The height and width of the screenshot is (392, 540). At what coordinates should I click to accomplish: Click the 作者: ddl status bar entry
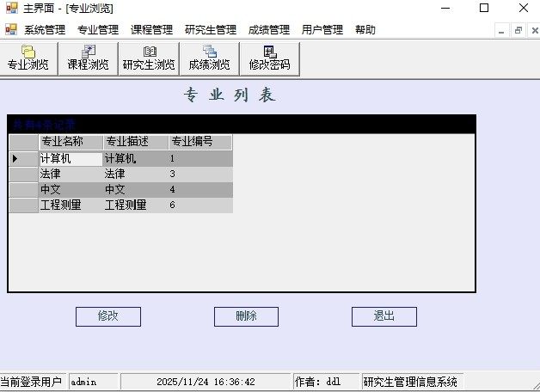pos(325,382)
